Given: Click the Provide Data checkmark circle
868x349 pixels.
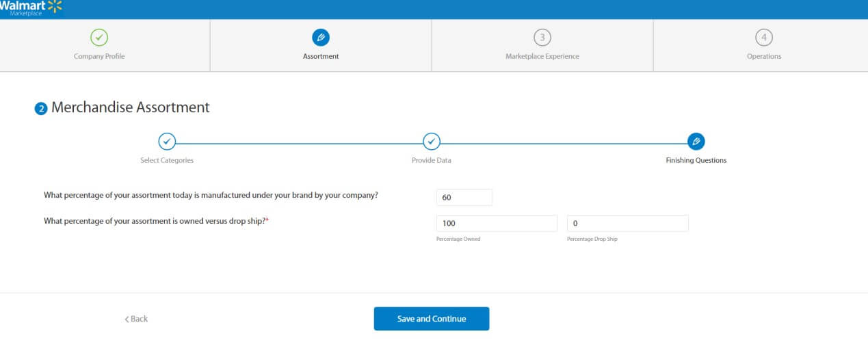Looking at the screenshot, I should click(431, 142).
